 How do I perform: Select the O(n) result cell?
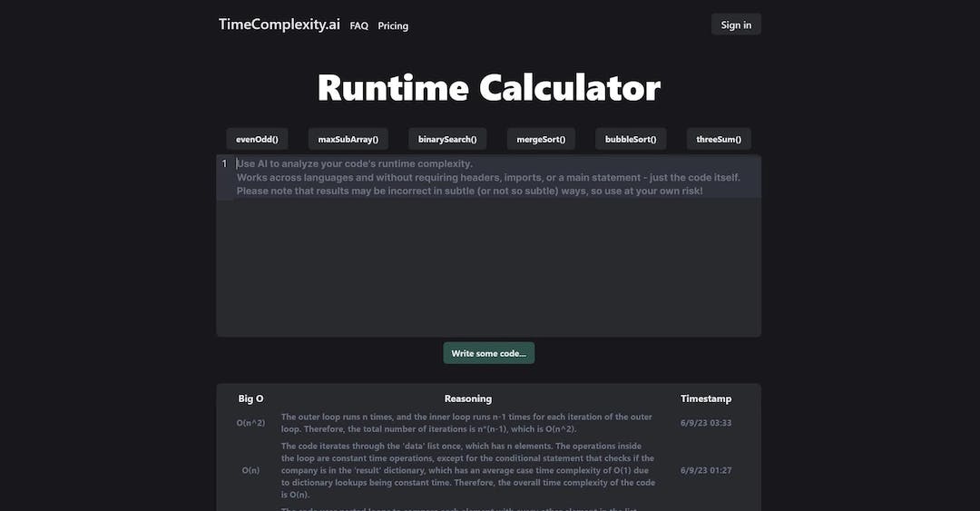[x=250, y=470]
